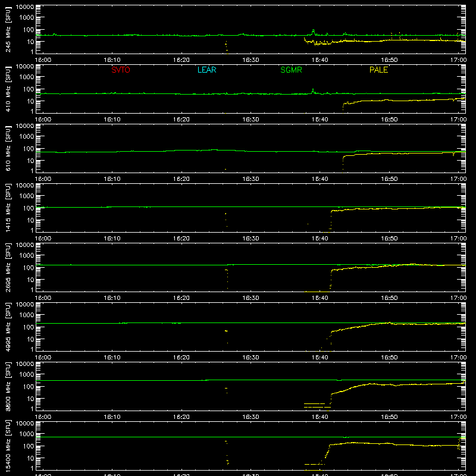Click 16:20 tick label under 610 MHz panel
Image resolution: width=476 pixels, height=476 pixels.
(181, 179)
